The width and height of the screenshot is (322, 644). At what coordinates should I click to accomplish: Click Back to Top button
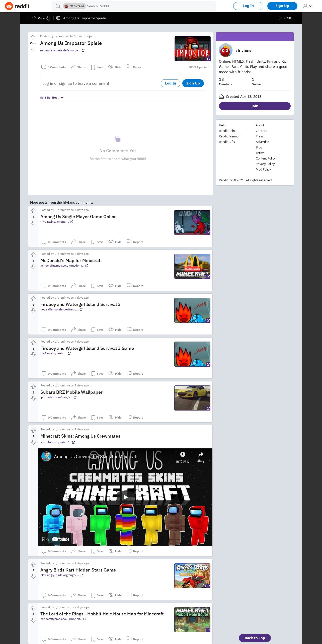pyautogui.click(x=255, y=638)
